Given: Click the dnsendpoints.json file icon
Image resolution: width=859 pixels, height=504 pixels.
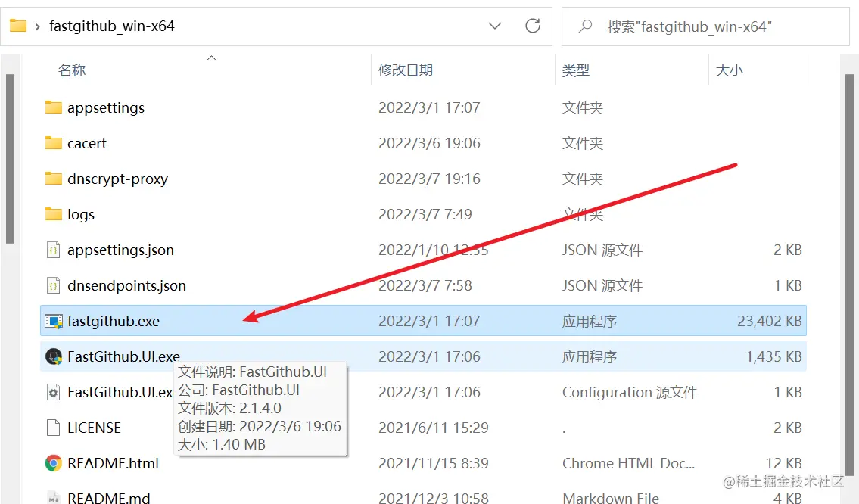Looking at the screenshot, I should click(53, 285).
